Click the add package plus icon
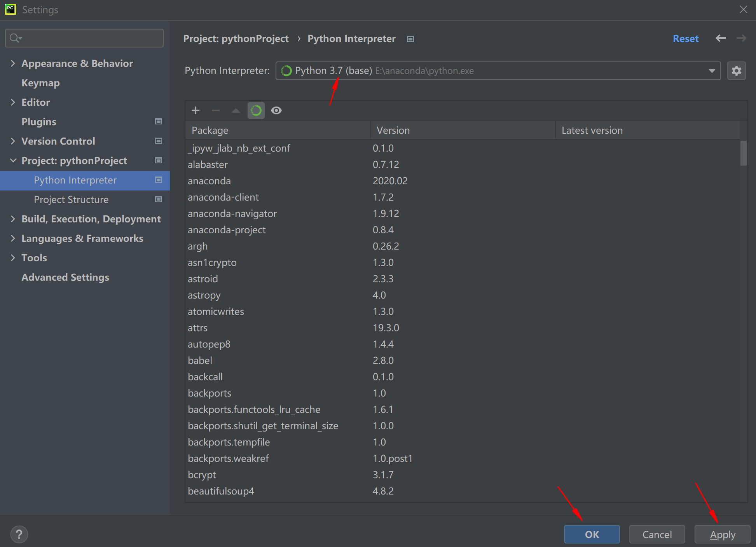 click(196, 111)
